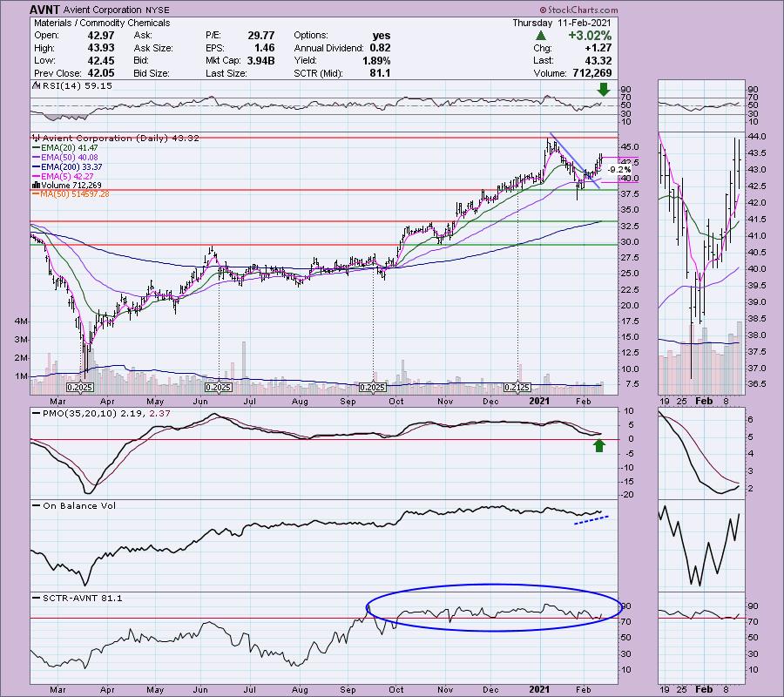This screenshot has height=697, width=784.
Task: Select the Prev Close value 42.05
Action: click(x=101, y=73)
